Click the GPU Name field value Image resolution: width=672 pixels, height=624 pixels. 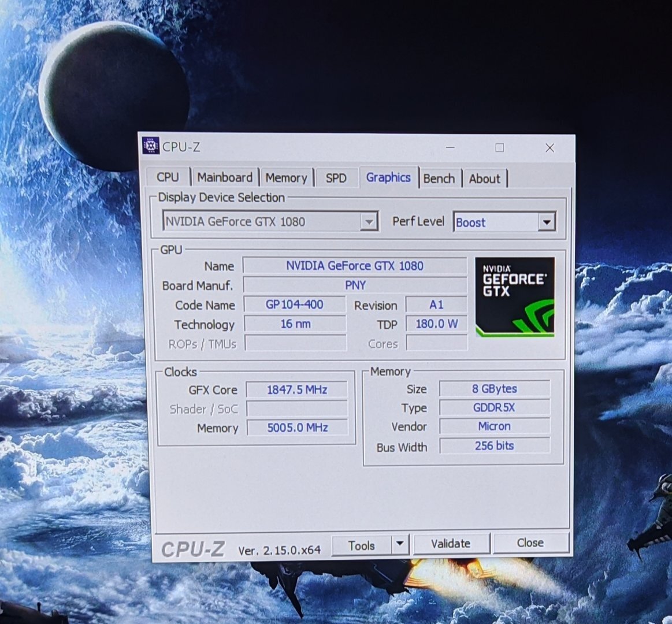[x=355, y=265]
